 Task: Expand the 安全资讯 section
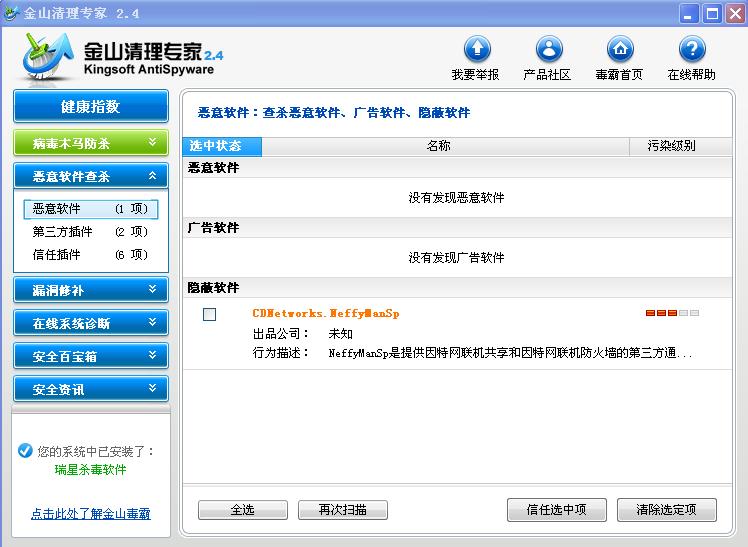click(x=91, y=389)
